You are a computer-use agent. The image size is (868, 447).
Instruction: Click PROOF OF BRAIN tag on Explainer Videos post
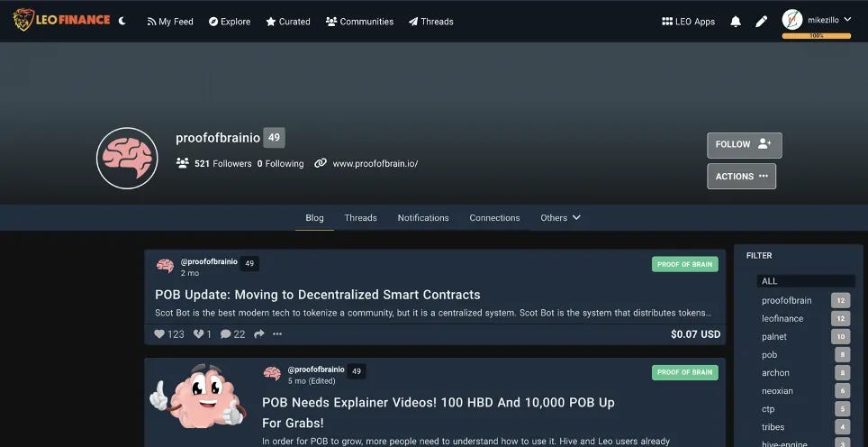tap(685, 372)
